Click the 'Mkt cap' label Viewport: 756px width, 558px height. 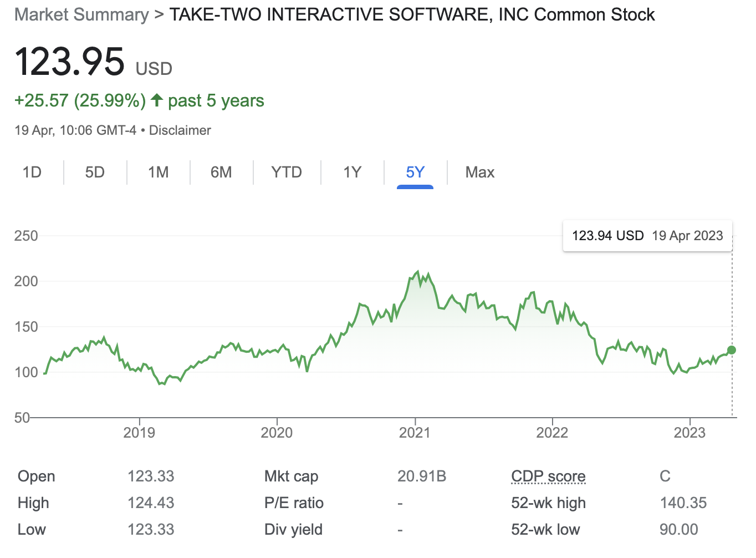(291, 476)
